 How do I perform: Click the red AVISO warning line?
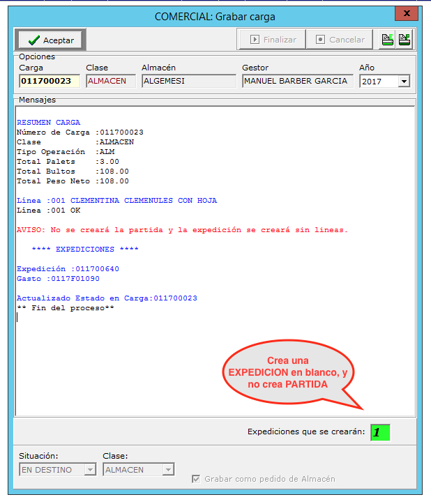click(181, 230)
